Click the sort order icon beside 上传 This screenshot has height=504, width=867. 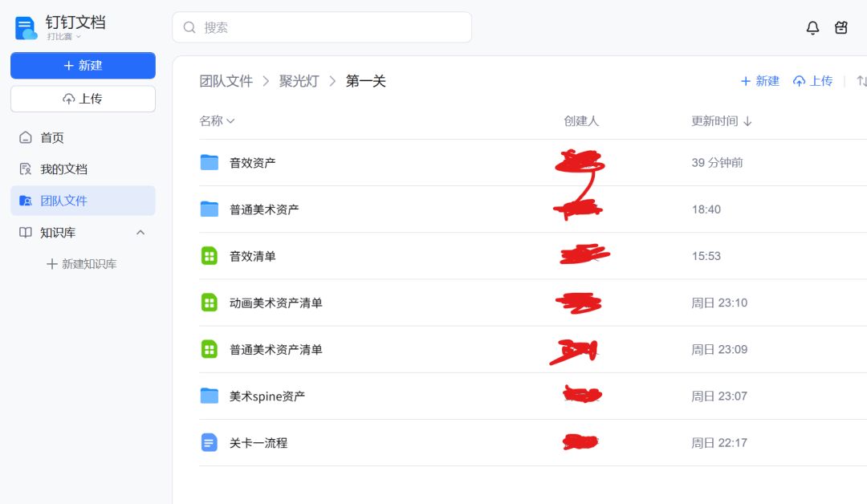click(861, 81)
